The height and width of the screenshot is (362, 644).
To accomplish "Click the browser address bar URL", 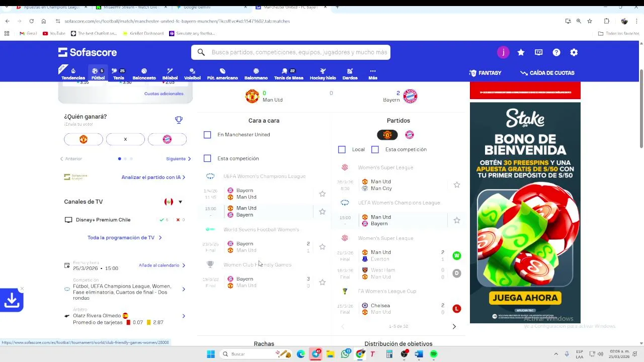I will (x=177, y=21).
